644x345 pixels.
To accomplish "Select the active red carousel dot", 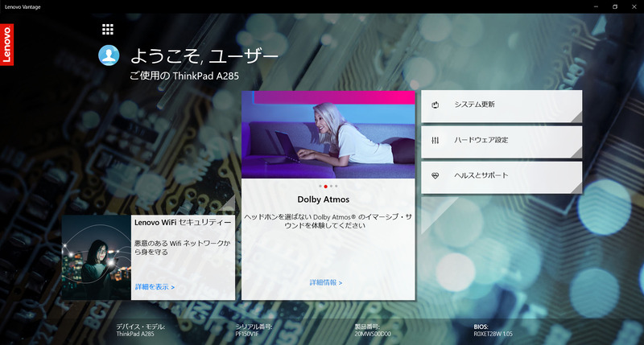I will coord(326,187).
